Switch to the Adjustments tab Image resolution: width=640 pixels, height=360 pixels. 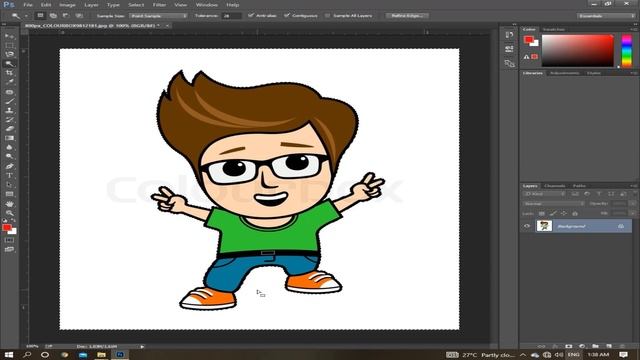[564, 73]
